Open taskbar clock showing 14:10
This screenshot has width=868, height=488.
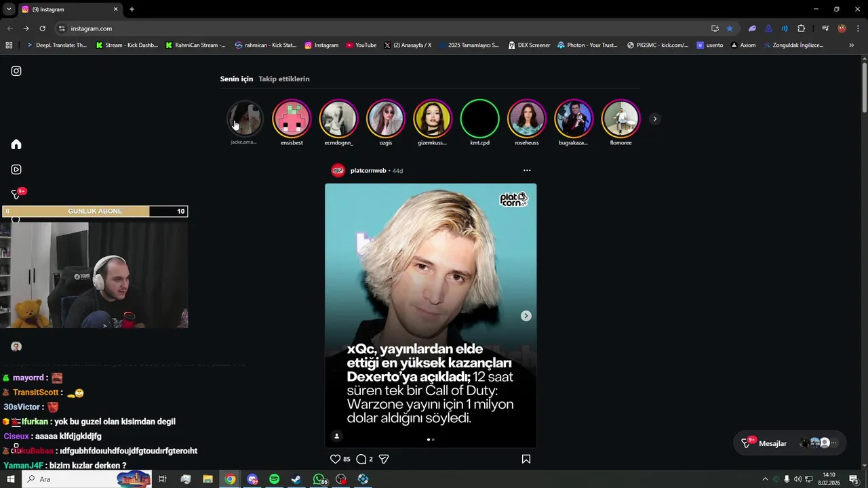tap(829, 479)
